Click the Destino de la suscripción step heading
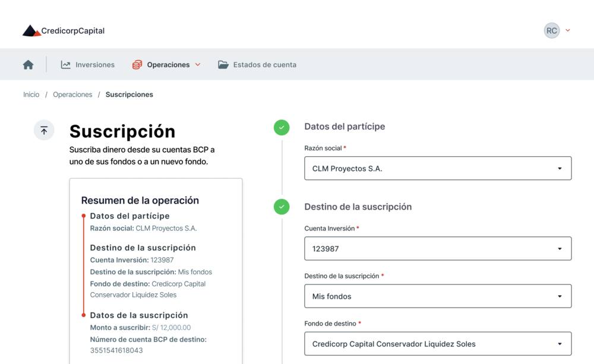Image resolution: width=594 pixels, height=364 pixels. point(358,207)
